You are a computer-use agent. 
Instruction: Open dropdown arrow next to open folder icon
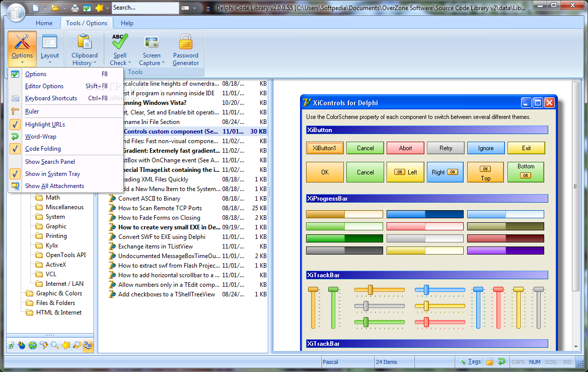(x=64, y=8)
